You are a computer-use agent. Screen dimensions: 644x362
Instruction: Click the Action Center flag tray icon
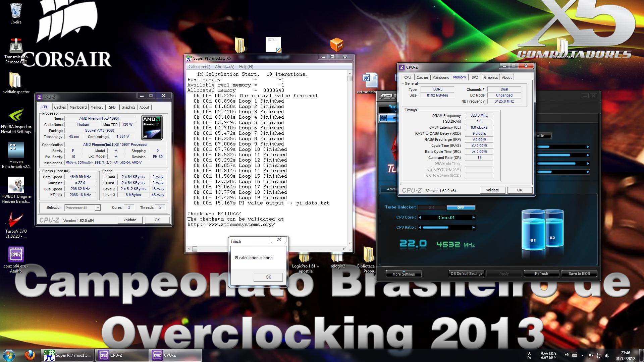(x=591, y=355)
